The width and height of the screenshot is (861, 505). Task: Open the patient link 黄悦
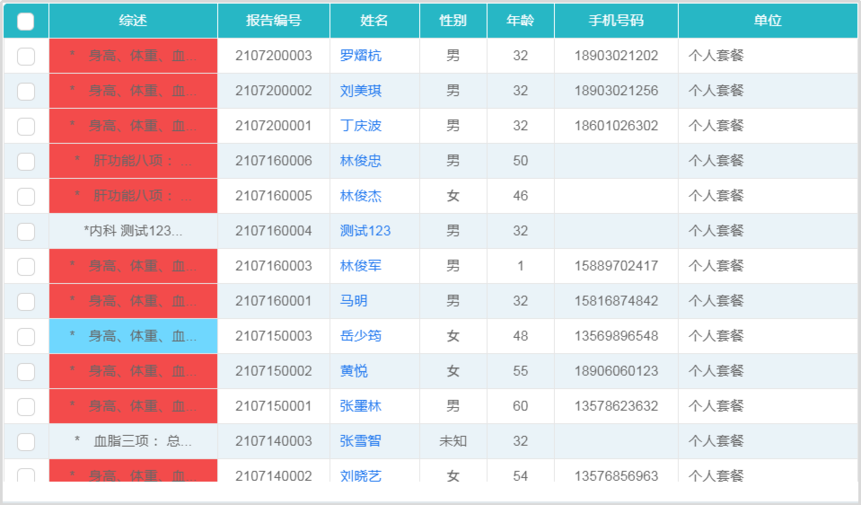point(354,371)
